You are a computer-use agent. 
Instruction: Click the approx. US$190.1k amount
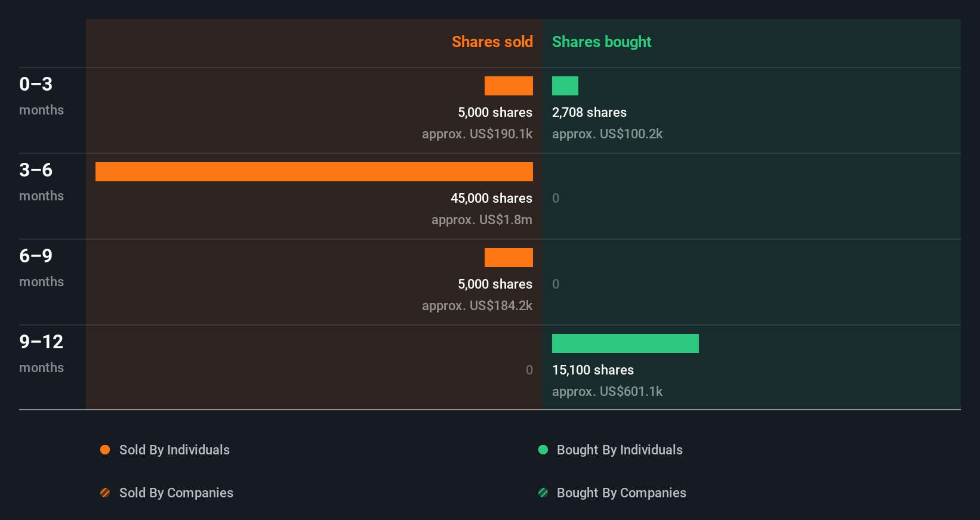477,134
